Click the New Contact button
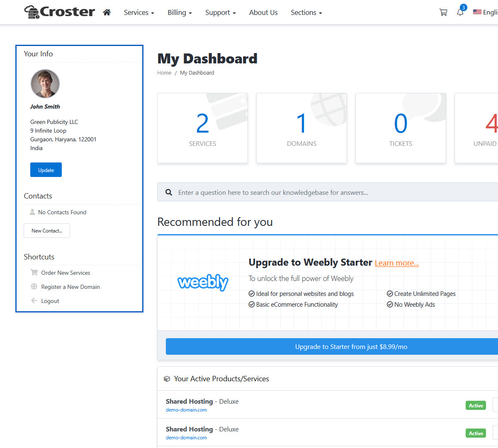 point(47,231)
